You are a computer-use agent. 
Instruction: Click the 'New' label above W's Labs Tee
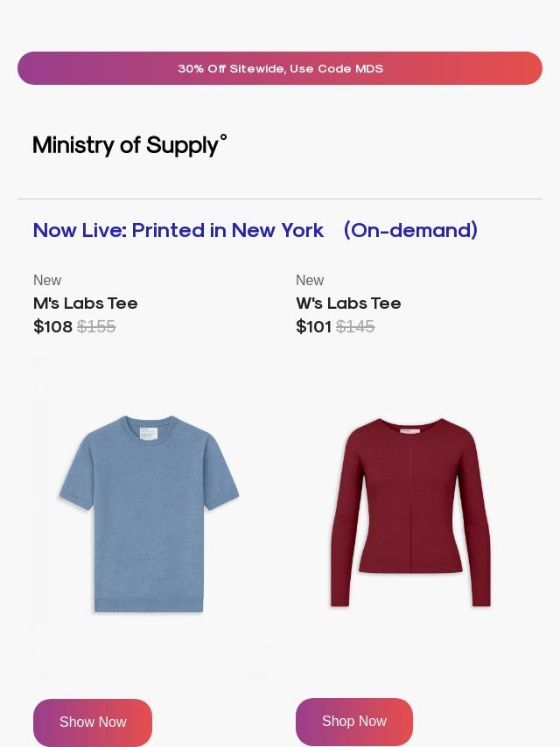310,281
